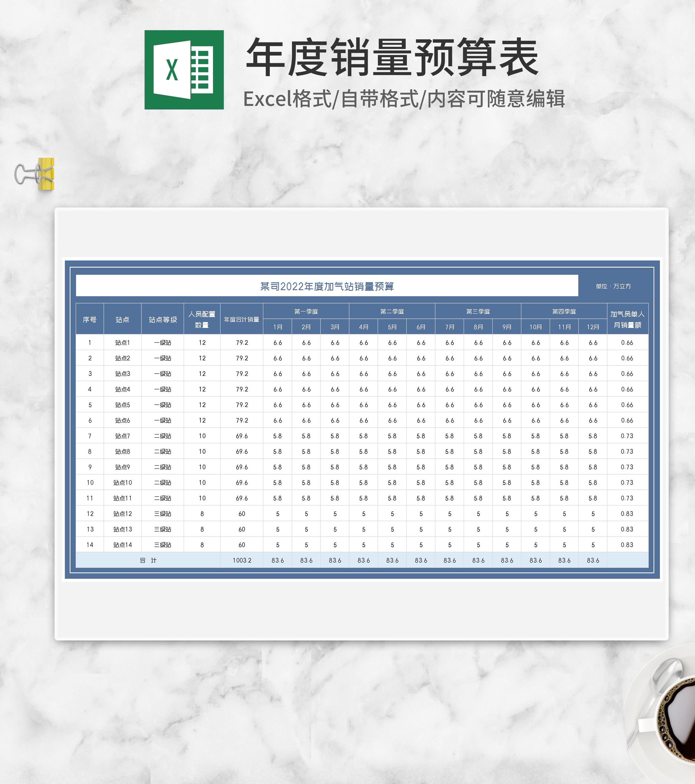Select the 1003.2 annual total cell
The height and width of the screenshot is (784, 695).
tap(242, 560)
